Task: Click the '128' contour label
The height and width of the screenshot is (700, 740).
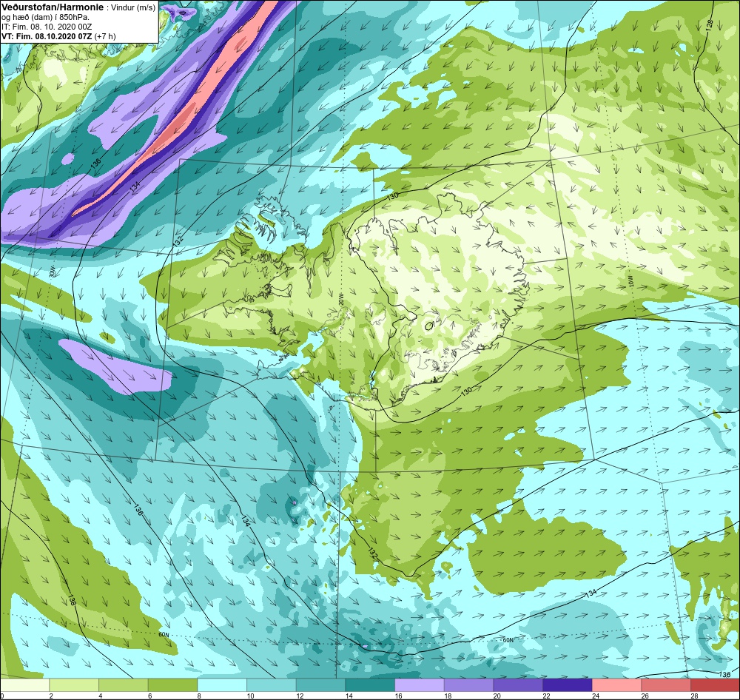Action: (710, 26)
